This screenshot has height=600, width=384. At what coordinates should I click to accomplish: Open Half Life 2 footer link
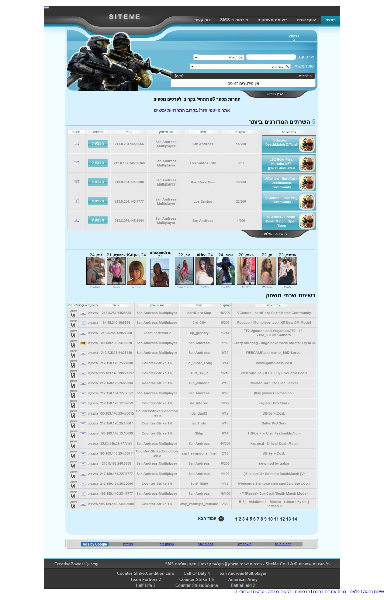(x=145, y=585)
